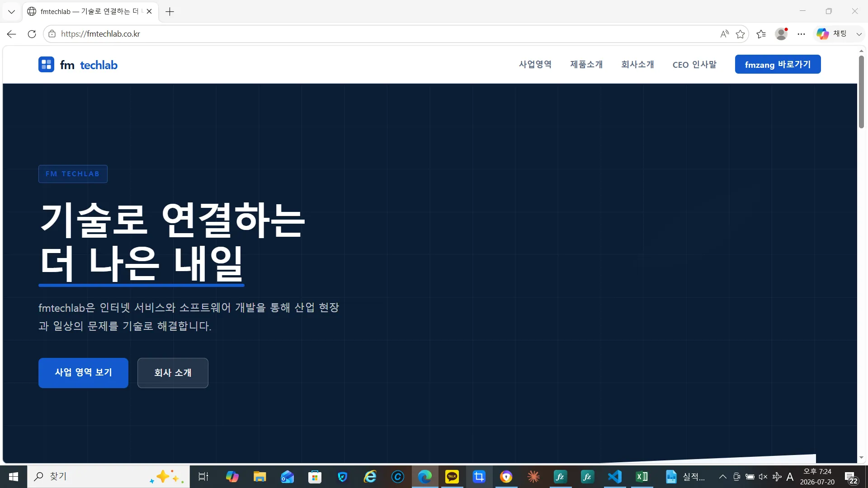This screenshot has width=868, height=488.
Task: Click the scrollbar up arrow
Action: click(x=861, y=51)
